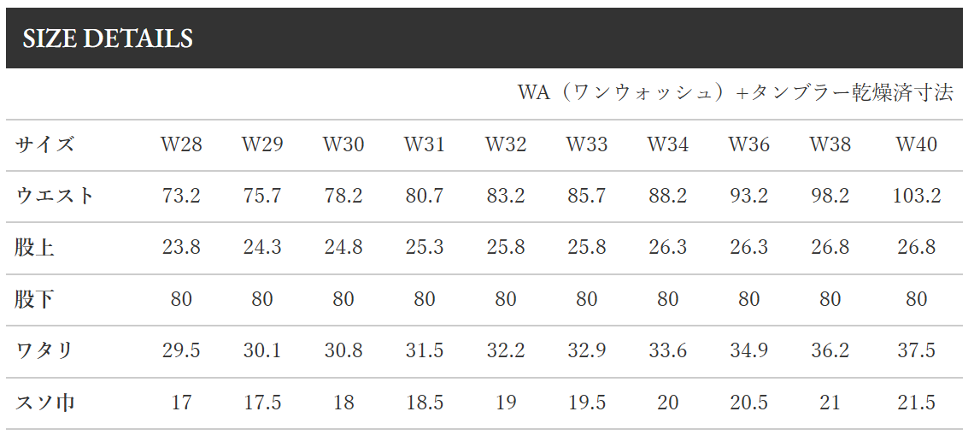
Task: Select the W40 size column header
Action: [917, 144]
